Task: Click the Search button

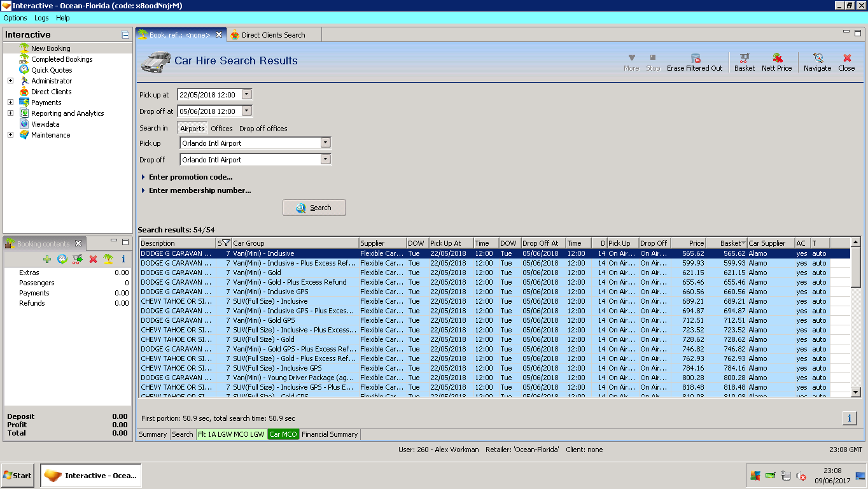Action: pos(314,208)
